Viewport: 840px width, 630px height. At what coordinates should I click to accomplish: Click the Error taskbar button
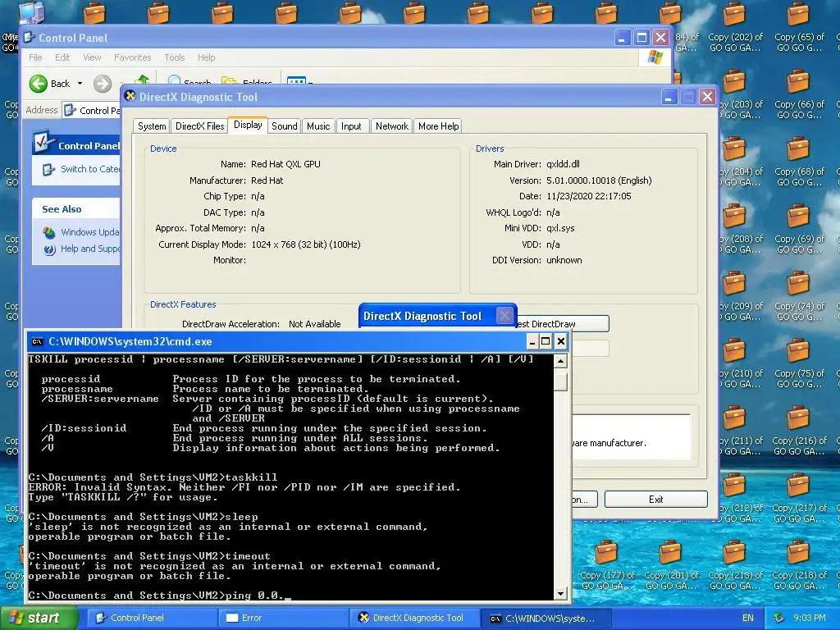tap(283, 618)
